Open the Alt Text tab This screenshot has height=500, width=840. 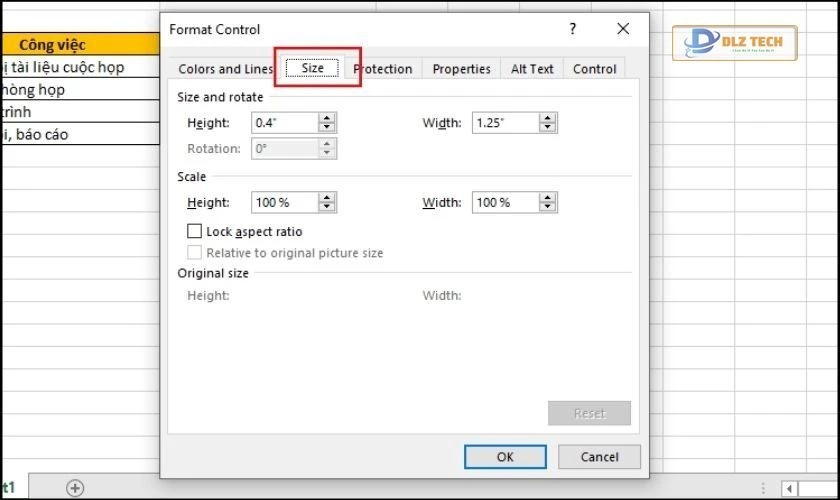[532, 69]
